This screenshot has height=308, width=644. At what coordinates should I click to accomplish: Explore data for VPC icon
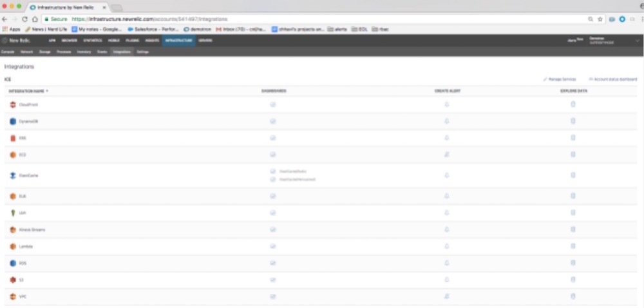(x=573, y=296)
